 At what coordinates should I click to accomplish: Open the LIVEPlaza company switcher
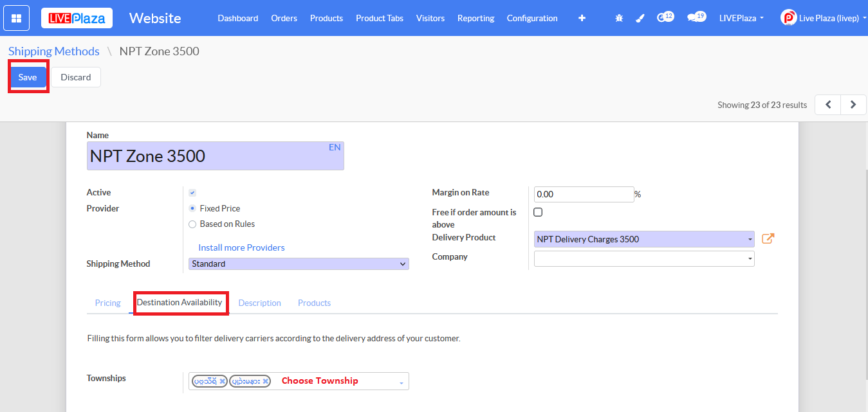(741, 18)
